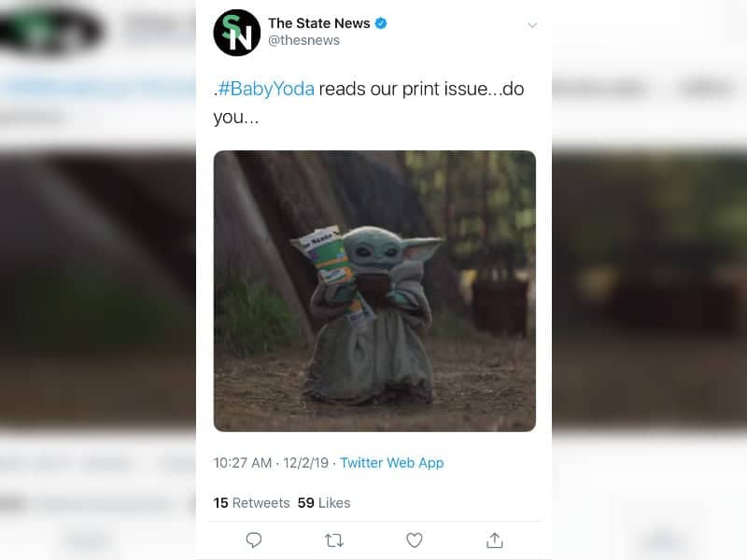Click the blue verified checkmark badge
The height and width of the screenshot is (560, 747).
click(x=381, y=22)
